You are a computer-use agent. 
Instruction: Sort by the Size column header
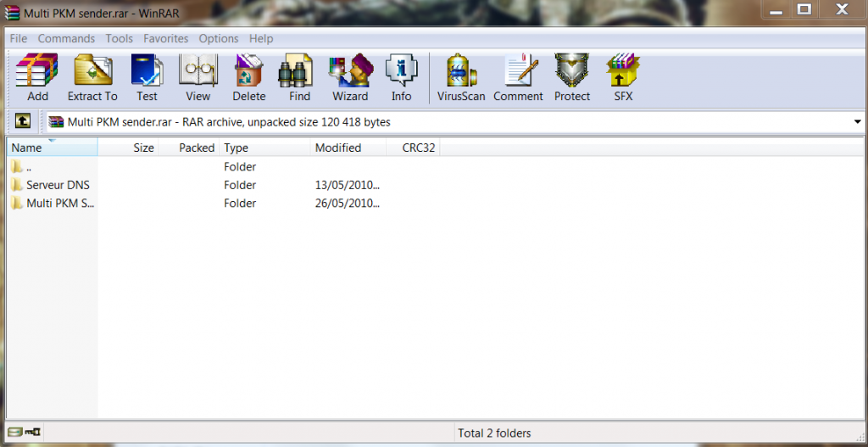(129, 148)
